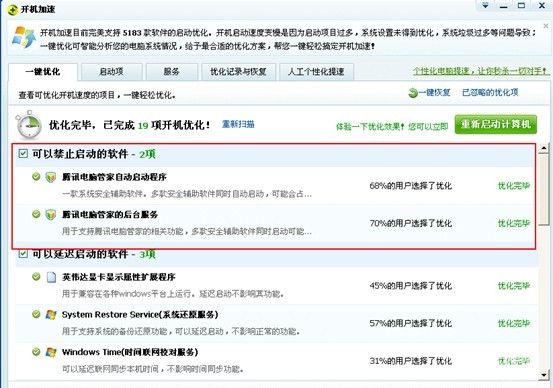Click the list scrollbar down arrow
553x388 pixels.
(544, 375)
